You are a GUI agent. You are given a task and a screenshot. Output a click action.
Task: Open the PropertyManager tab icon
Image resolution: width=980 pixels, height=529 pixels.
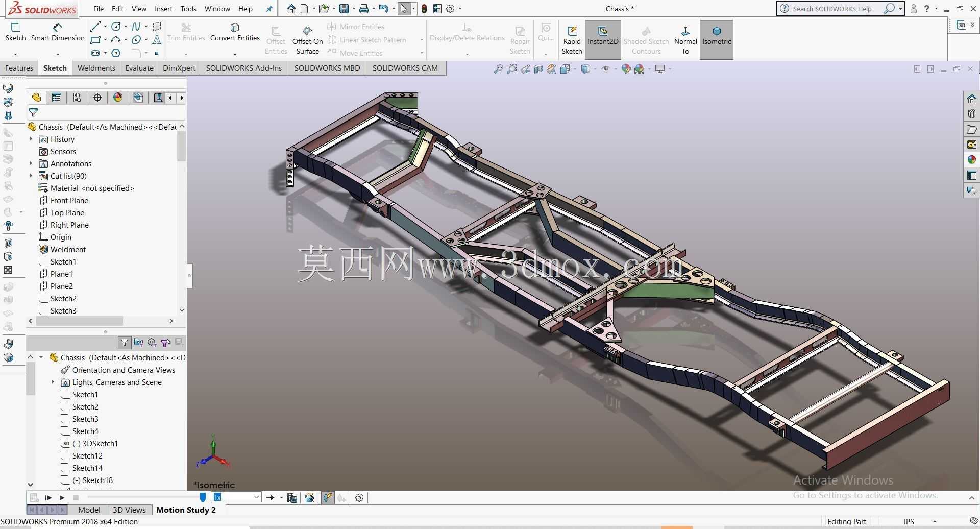(x=57, y=98)
